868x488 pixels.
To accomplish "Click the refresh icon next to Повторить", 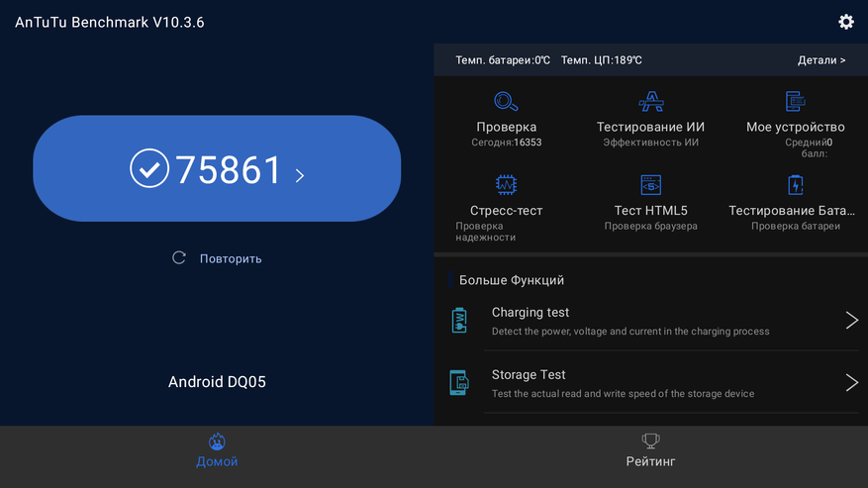I will pyautogui.click(x=179, y=257).
